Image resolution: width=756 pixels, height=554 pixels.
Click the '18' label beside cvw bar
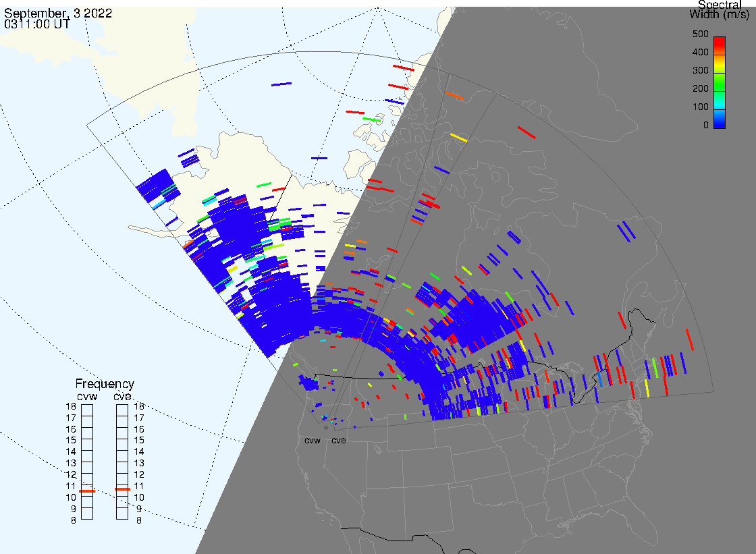tap(71, 406)
